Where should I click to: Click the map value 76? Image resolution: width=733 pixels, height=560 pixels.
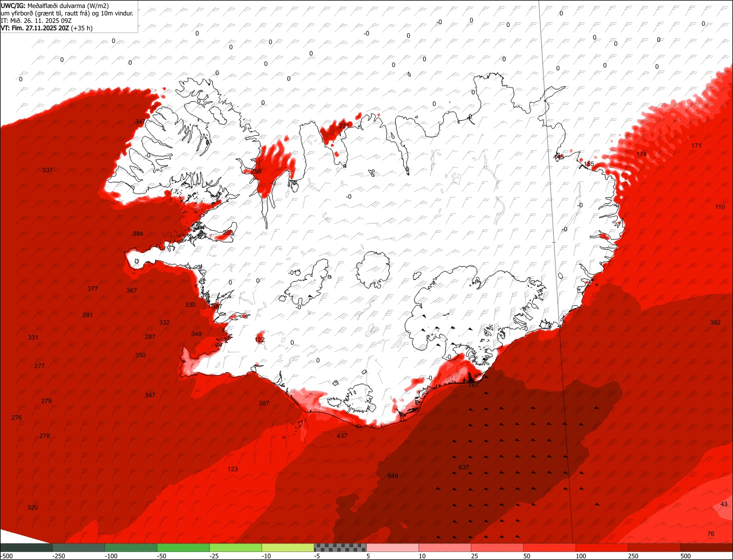tap(711, 534)
